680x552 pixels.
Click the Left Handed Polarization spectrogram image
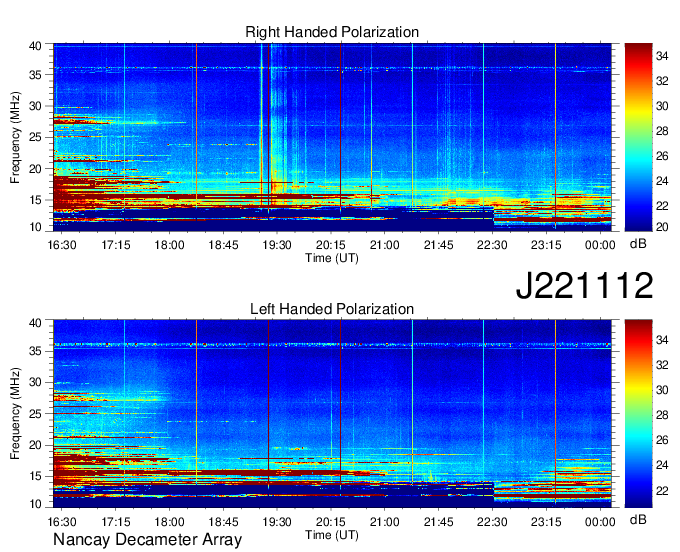332,414
